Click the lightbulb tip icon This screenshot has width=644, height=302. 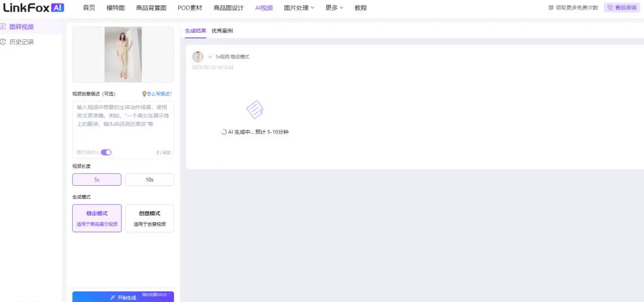coord(144,94)
